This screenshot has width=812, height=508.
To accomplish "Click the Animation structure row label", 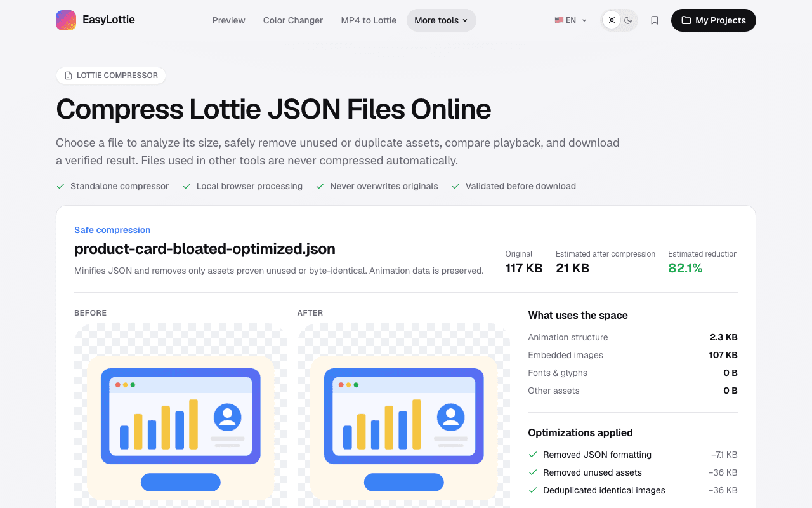I will [x=568, y=337].
